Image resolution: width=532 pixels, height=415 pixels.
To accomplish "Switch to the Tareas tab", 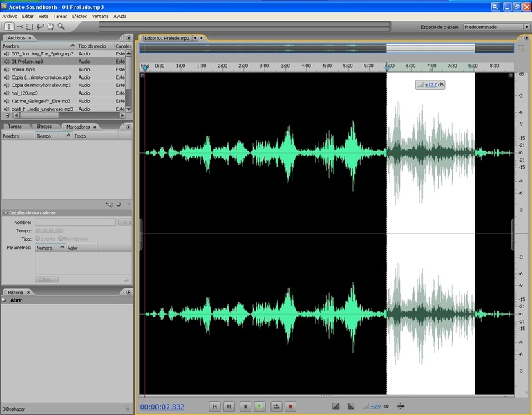I will pyautogui.click(x=15, y=127).
